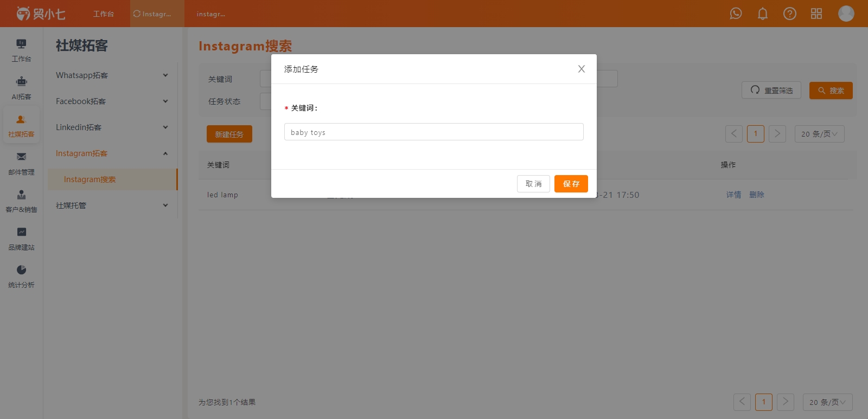This screenshot has height=419, width=868.
Task: Go to next page in bottom pagination
Action: click(786, 402)
